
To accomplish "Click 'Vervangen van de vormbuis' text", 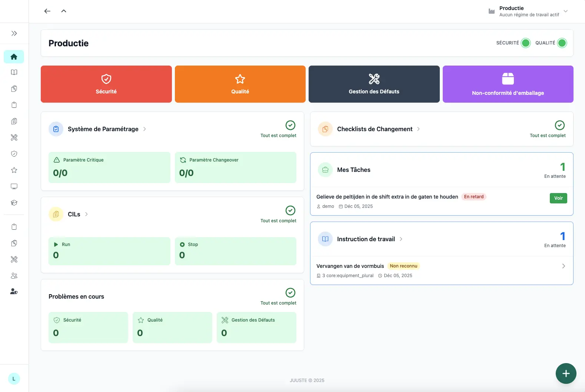I will tap(350, 266).
